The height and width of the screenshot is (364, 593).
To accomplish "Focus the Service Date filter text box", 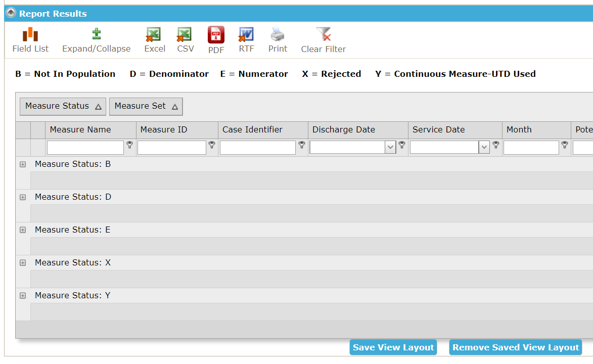I will pyautogui.click(x=445, y=147).
